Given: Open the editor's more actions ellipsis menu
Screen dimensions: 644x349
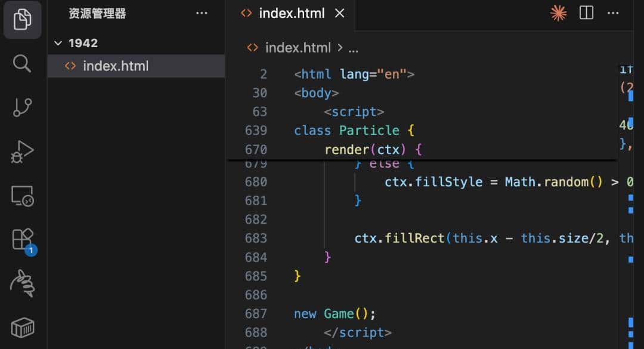Looking at the screenshot, I should 613,13.
